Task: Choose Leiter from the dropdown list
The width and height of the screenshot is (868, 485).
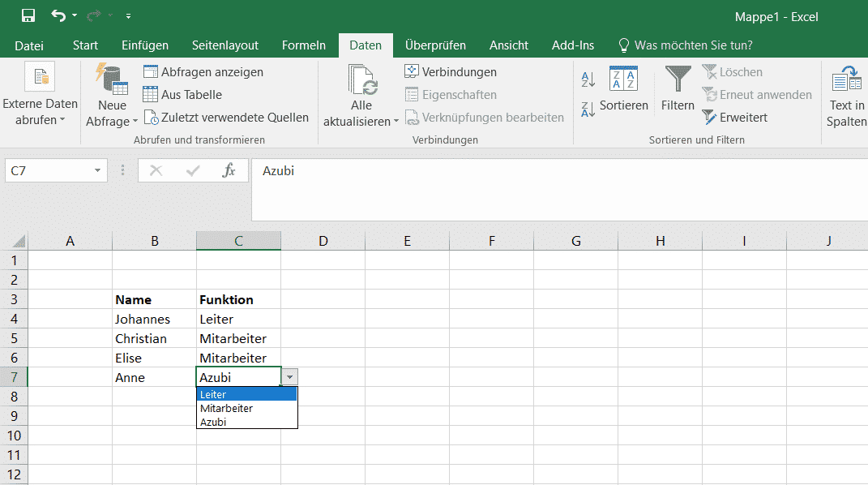Action: [247, 394]
